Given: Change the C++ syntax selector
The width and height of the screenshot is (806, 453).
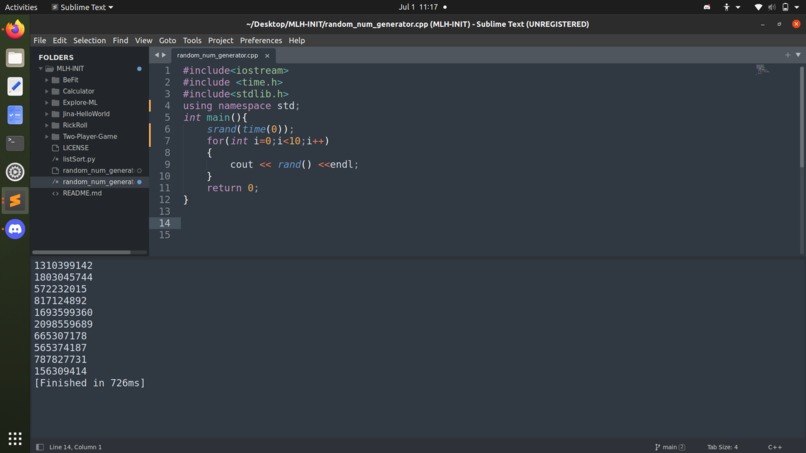Looking at the screenshot, I should pyautogui.click(x=775, y=447).
